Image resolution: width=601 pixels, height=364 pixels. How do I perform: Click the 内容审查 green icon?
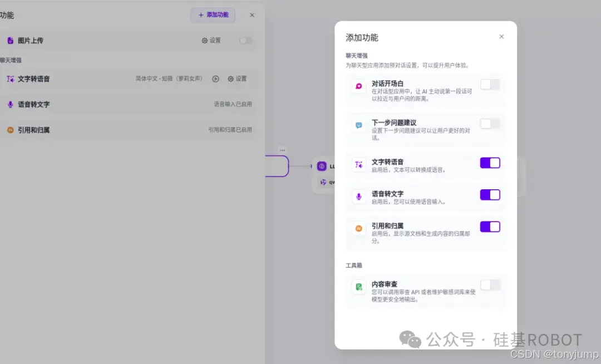[x=359, y=287]
